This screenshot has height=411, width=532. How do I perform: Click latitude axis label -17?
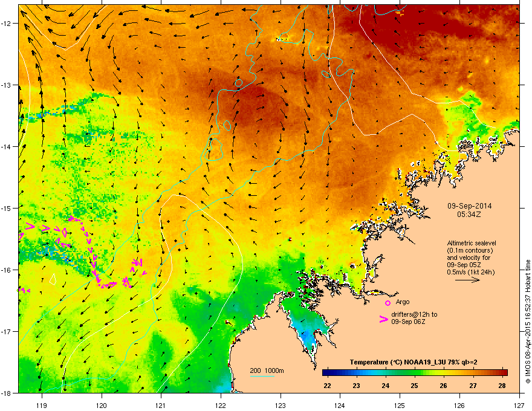click(6, 331)
